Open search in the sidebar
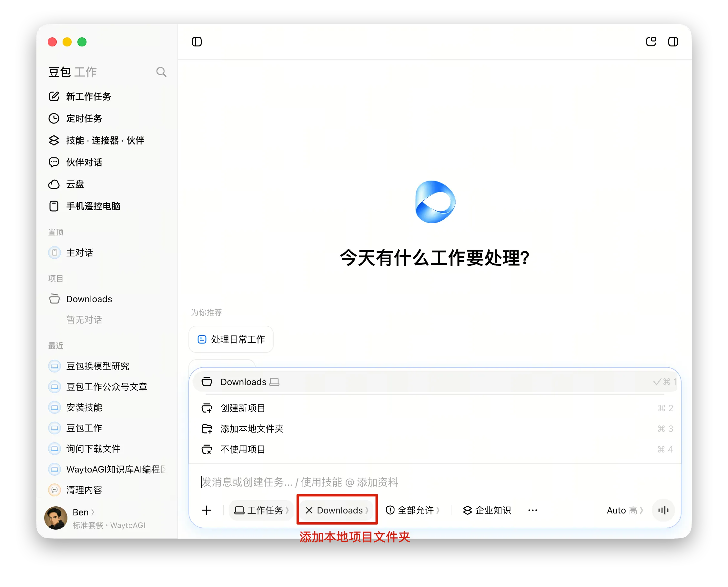This screenshot has height=587, width=728. click(161, 72)
